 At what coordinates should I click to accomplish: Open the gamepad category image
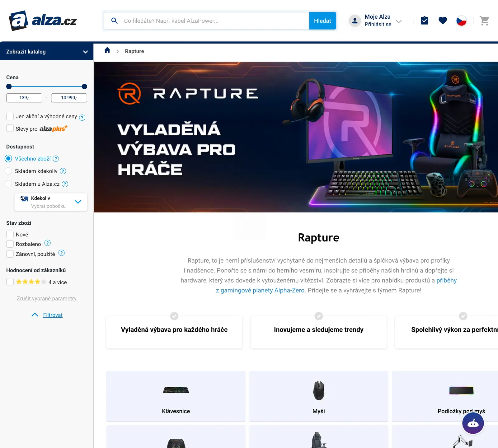click(x=176, y=443)
